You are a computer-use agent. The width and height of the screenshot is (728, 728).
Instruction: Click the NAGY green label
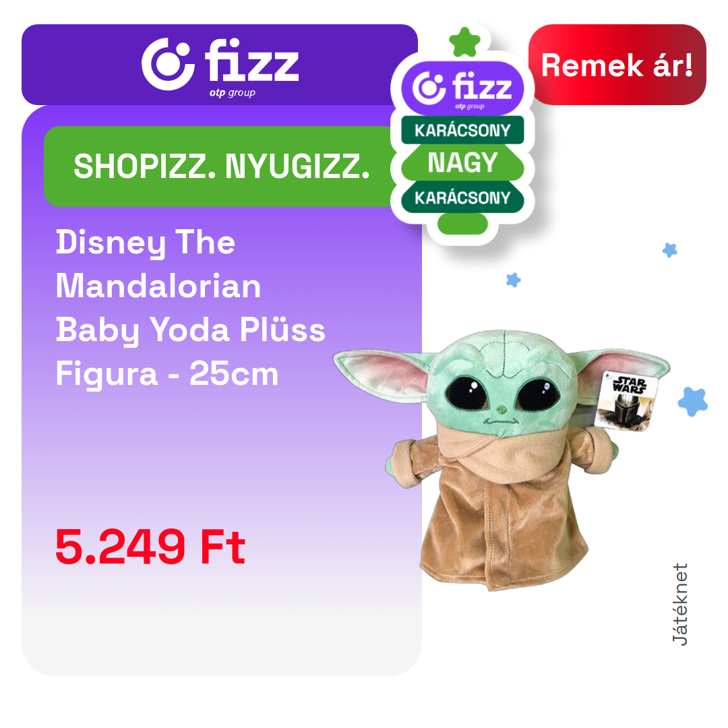coord(462,162)
